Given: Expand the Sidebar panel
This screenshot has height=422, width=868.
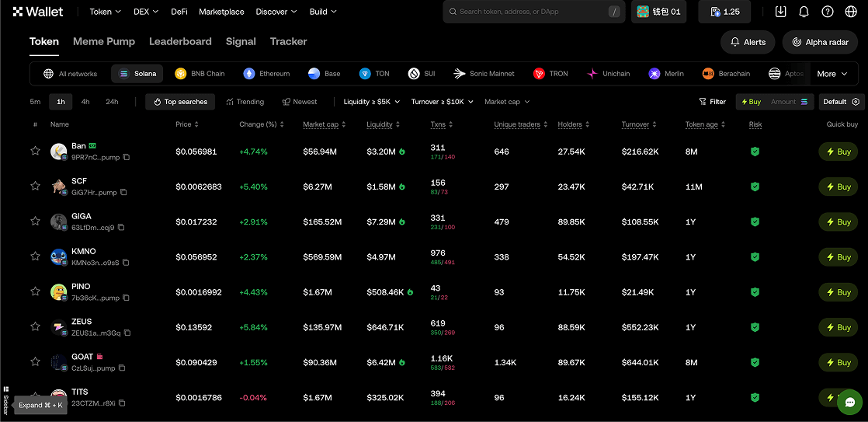Looking at the screenshot, I should pyautogui.click(x=6, y=399).
